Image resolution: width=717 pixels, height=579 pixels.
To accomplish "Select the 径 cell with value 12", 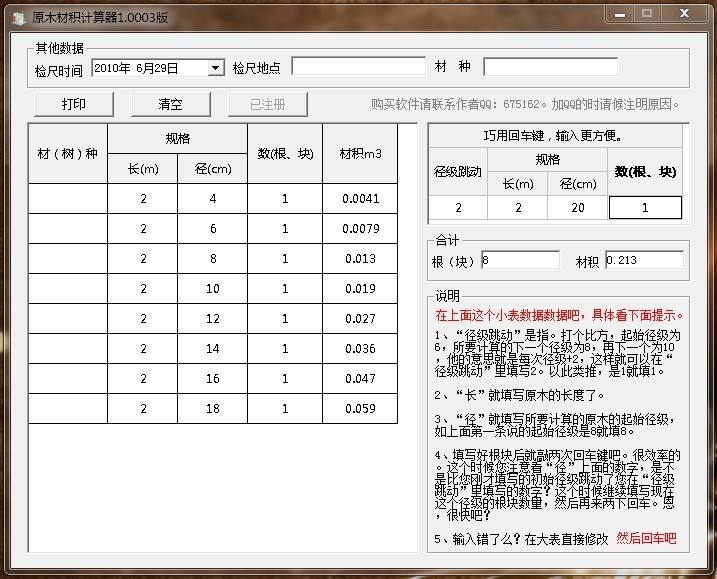I will pyautogui.click(x=213, y=318).
